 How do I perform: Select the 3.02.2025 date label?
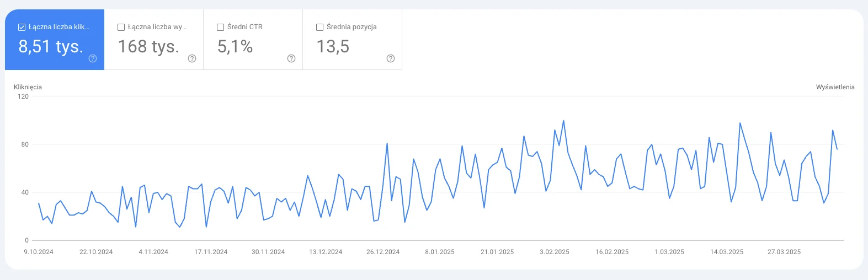pos(555,252)
